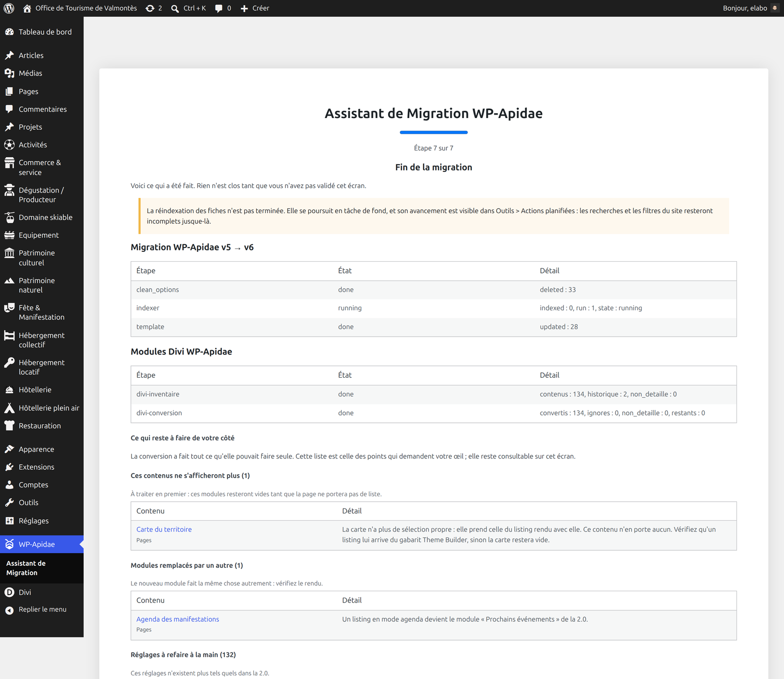Open the Office de Tourisme de Valmontès home icon

27,8
